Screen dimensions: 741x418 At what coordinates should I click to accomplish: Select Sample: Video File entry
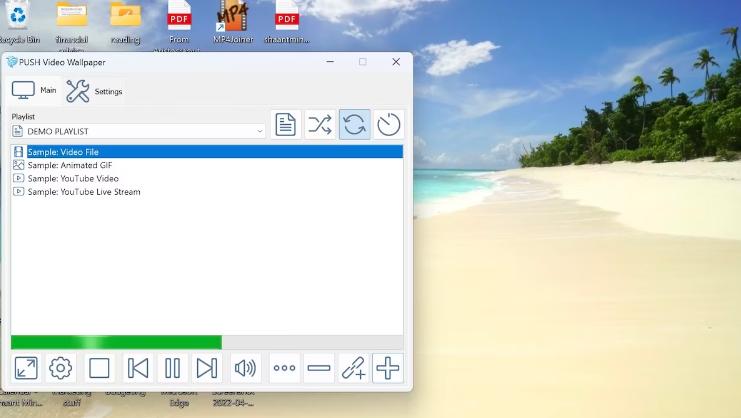[207, 152]
